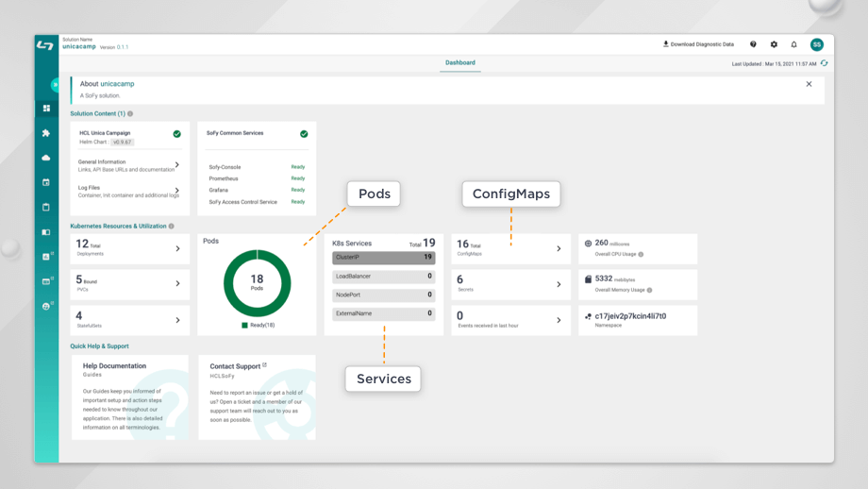Open the 12 Total Deployments chevron
Viewport: 868px width, 489px height.
177,248
